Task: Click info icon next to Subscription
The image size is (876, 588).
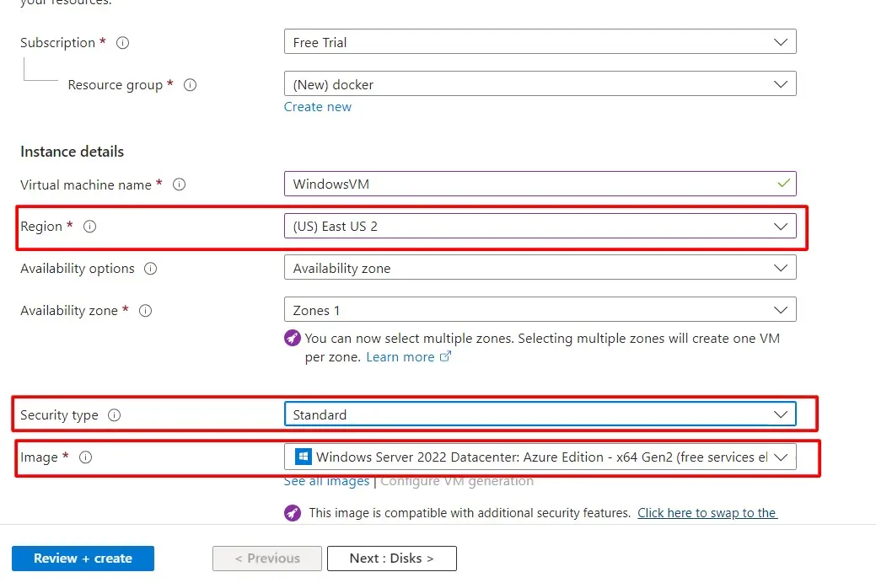Action: pos(122,43)
